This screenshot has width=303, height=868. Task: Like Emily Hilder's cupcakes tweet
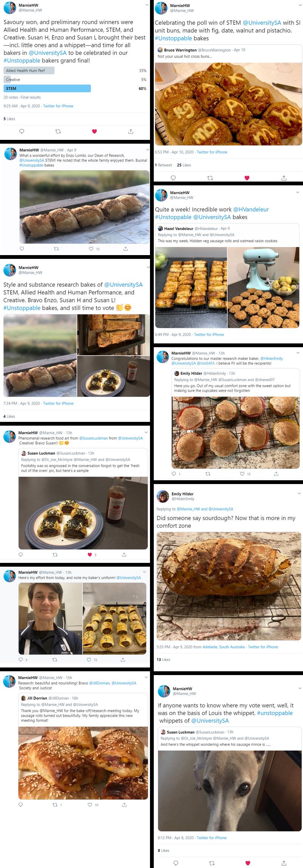242,473
